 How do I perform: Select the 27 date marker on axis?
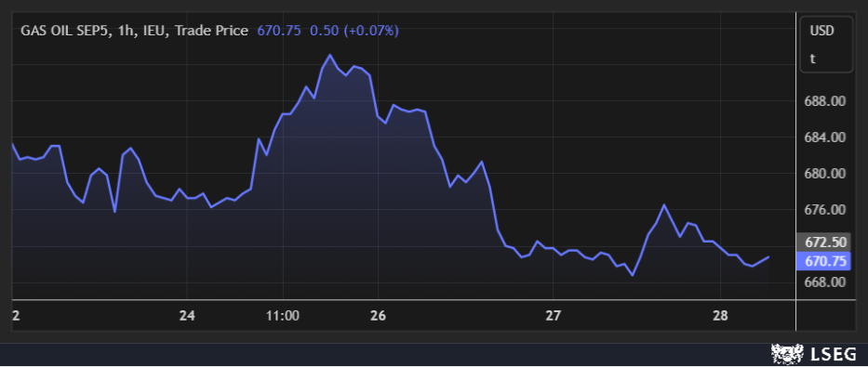click(553, 316)
